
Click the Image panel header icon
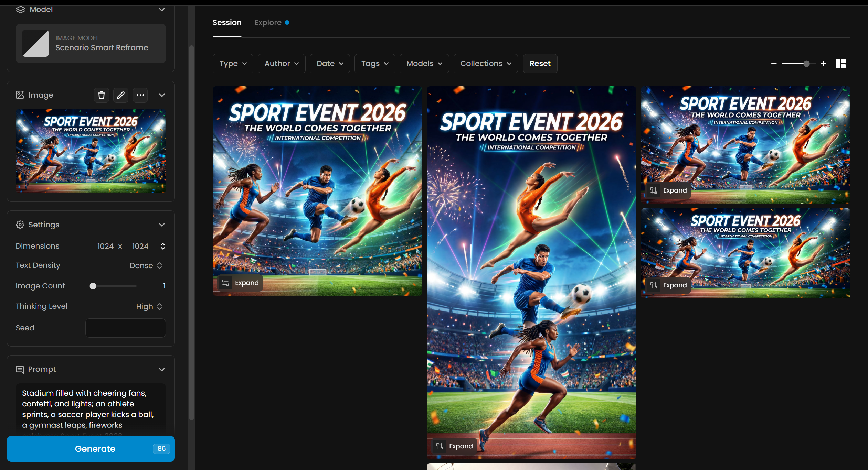20,95
